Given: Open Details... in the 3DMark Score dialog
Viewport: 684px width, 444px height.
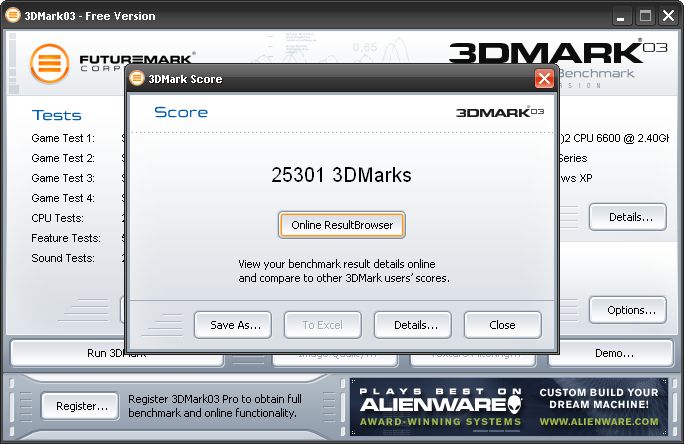Looking at the screenshot, I should pyautogui.click(x=413, y=325).
